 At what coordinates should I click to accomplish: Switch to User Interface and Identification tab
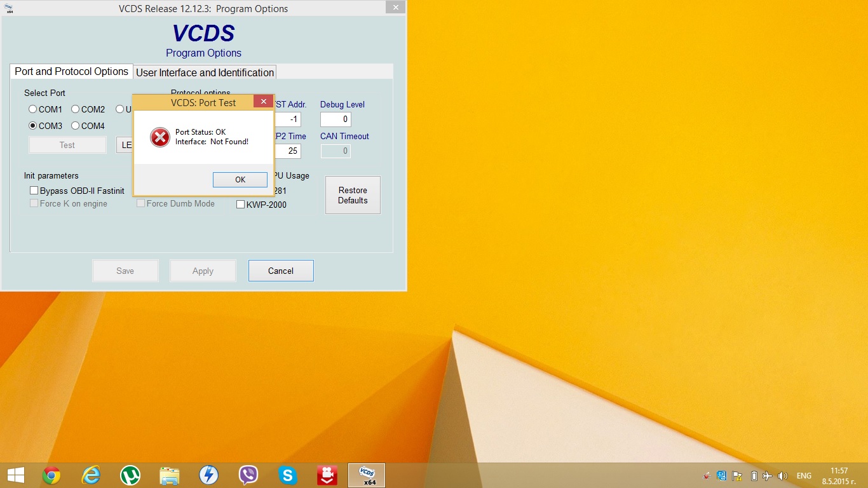(205, 72)
